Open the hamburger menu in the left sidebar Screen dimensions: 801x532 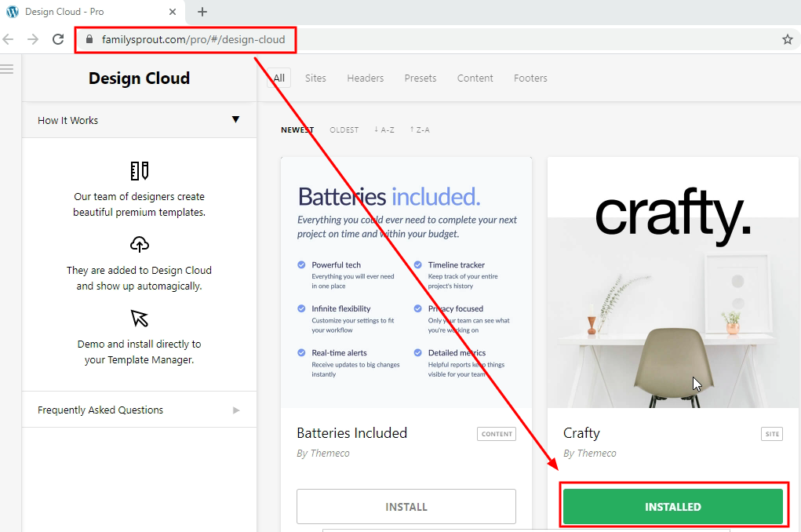tap(6, 69)
